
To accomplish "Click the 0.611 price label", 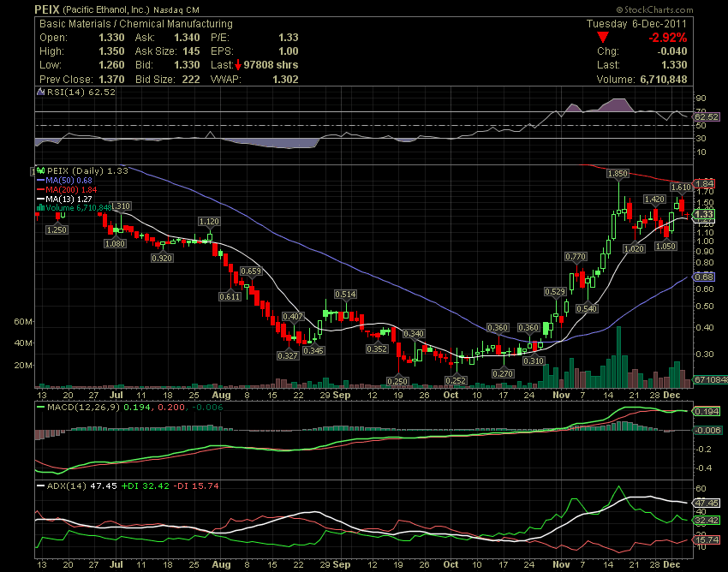I will click(x=230, y=296).
